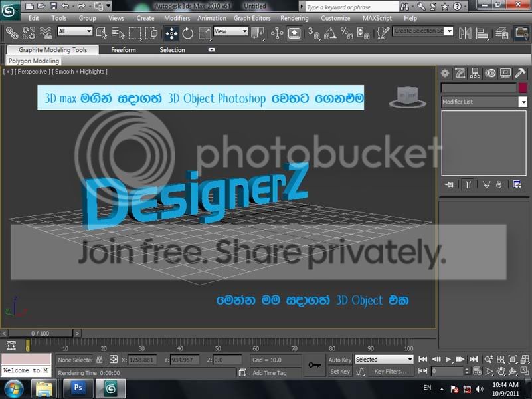Toggle Show End Result icon

click(x=468, y=184)
